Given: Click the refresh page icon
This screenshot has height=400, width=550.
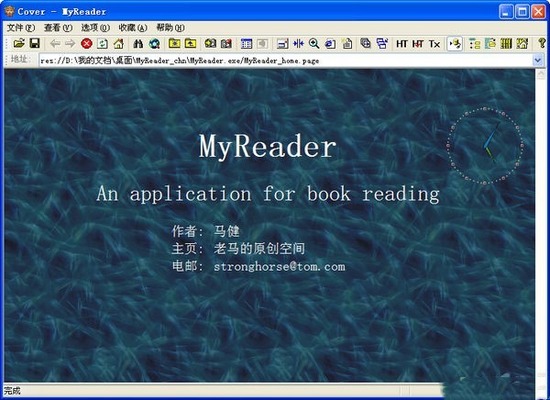Looking at the screenshot, I should click(102, 44).
